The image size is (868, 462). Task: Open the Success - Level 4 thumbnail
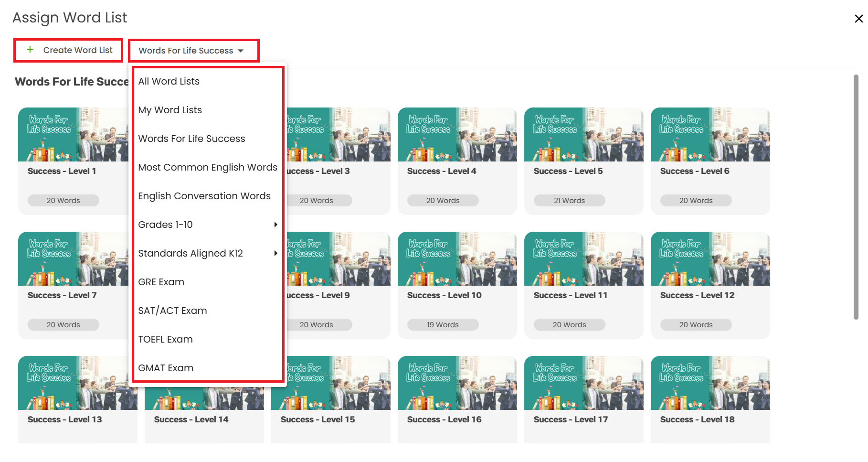pos(457,135)
